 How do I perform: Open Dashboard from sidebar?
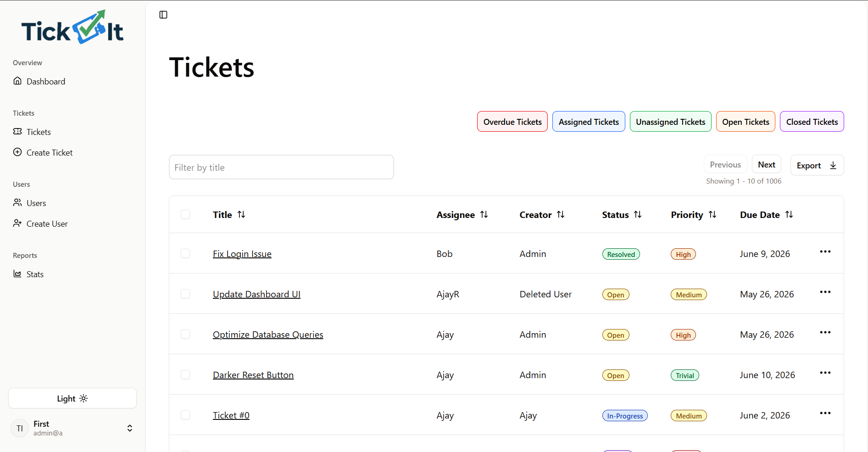39,81
